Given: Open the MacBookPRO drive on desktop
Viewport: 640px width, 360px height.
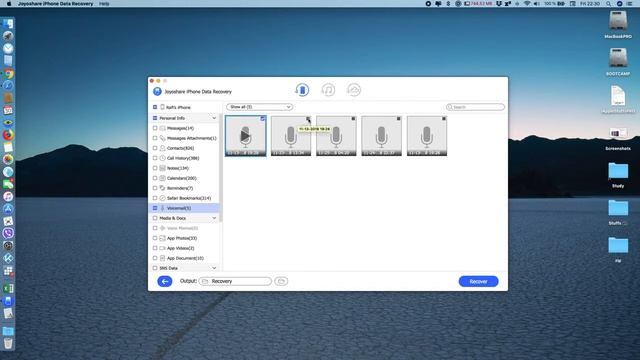Looking at the screenshot, I should pyautogui.click(x=618, y=20).
